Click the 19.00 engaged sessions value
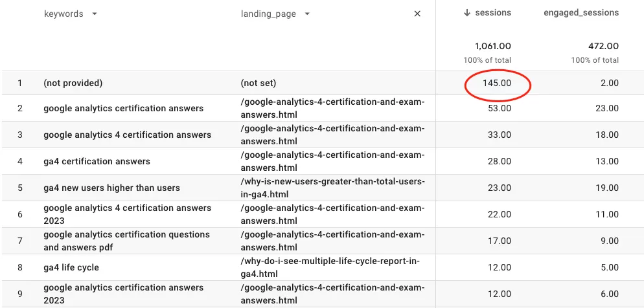Screen dimensions: 644x308 [608, 188]
